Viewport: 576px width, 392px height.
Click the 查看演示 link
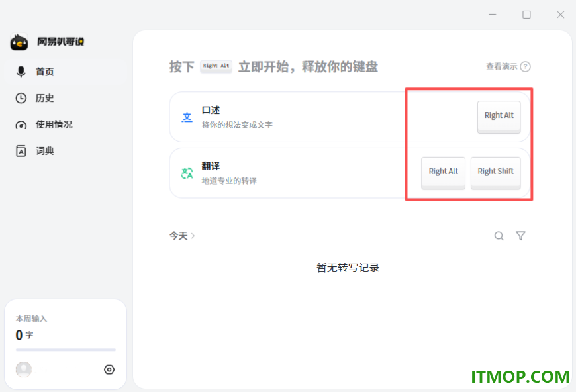pos(501,66)
